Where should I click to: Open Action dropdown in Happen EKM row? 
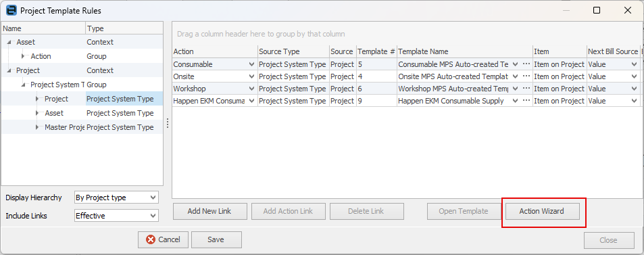click(251, 101)
